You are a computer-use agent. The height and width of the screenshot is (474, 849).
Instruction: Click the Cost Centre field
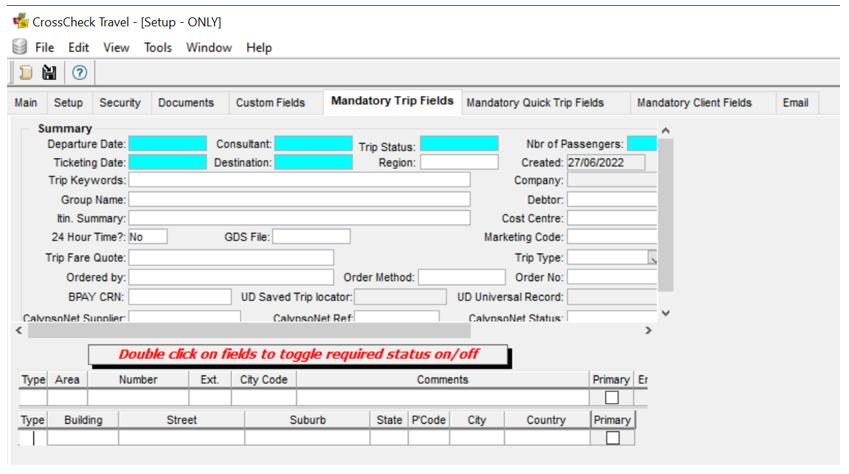point(612,218)
